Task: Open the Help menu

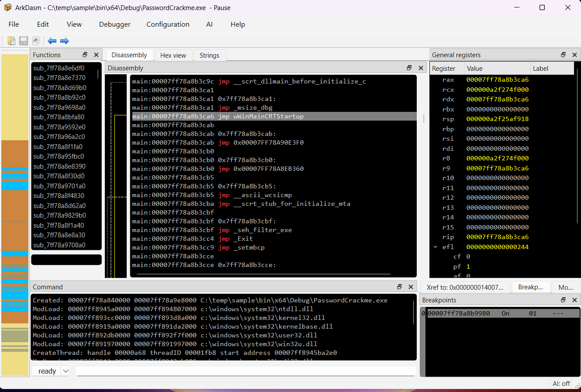Action: coord(238,24)
